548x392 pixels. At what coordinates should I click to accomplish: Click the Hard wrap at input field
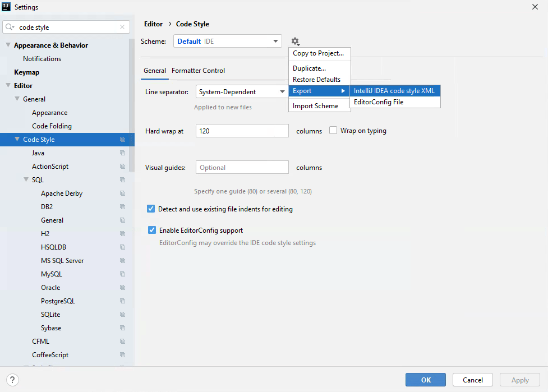242,130
